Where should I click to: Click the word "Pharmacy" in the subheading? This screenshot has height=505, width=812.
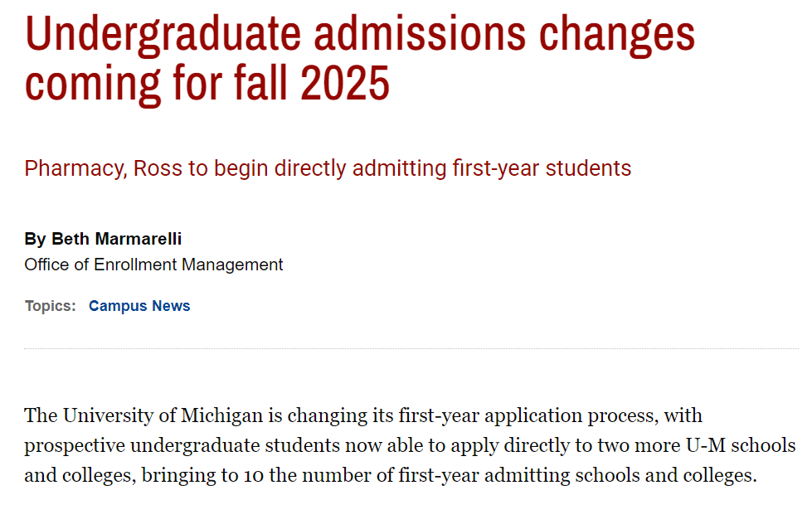[75, 168]
